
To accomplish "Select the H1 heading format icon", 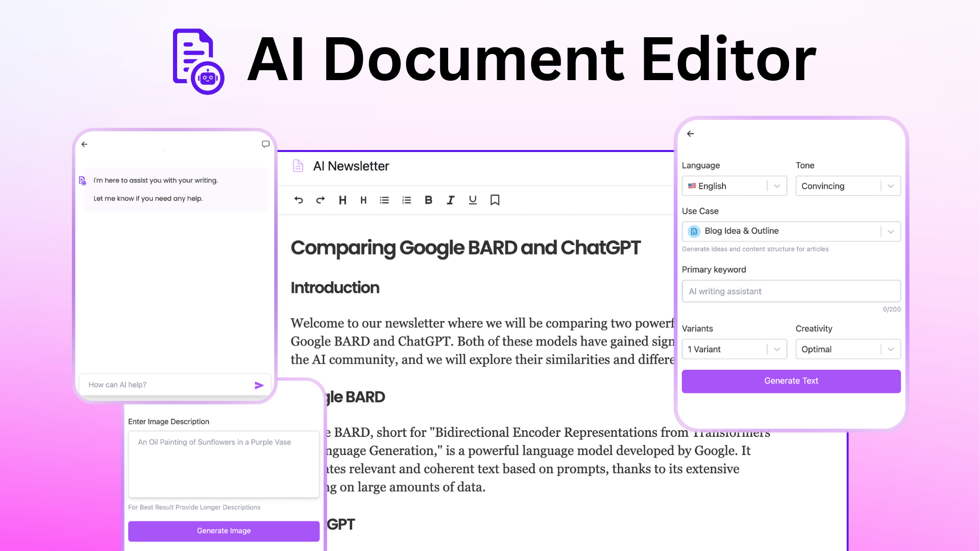I will click(x=342, y=200).
